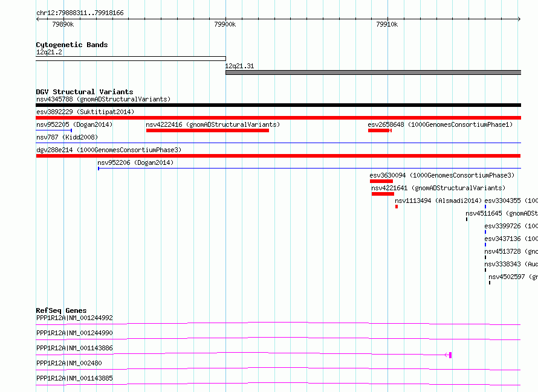The image size is (538, 392).
Task: Open the nsv3338343 variant label
Action: (511, 264)
